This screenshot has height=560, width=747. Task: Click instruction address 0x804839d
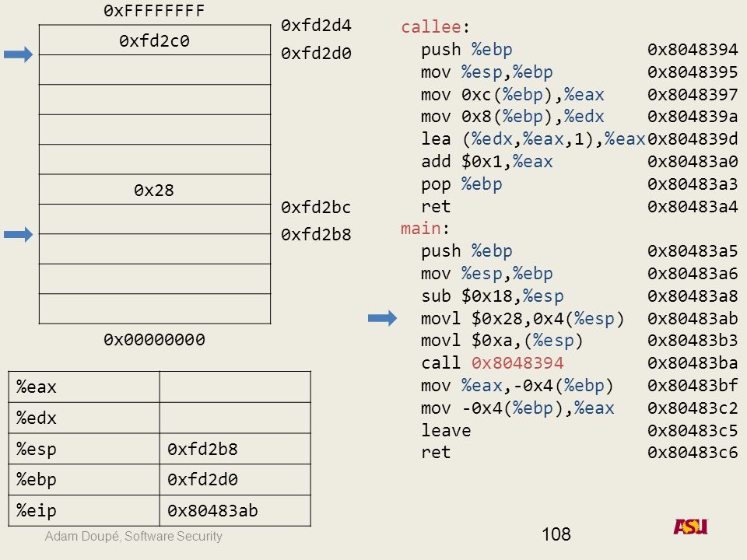tap(693, 138)
